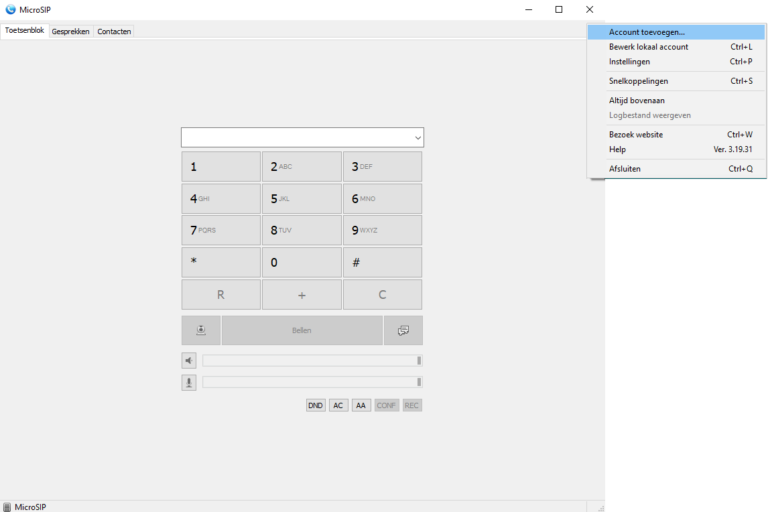Select Account toevoegen menu item
Image resolution: width=768 pixels, height=512 pixels.
(676, 32)
